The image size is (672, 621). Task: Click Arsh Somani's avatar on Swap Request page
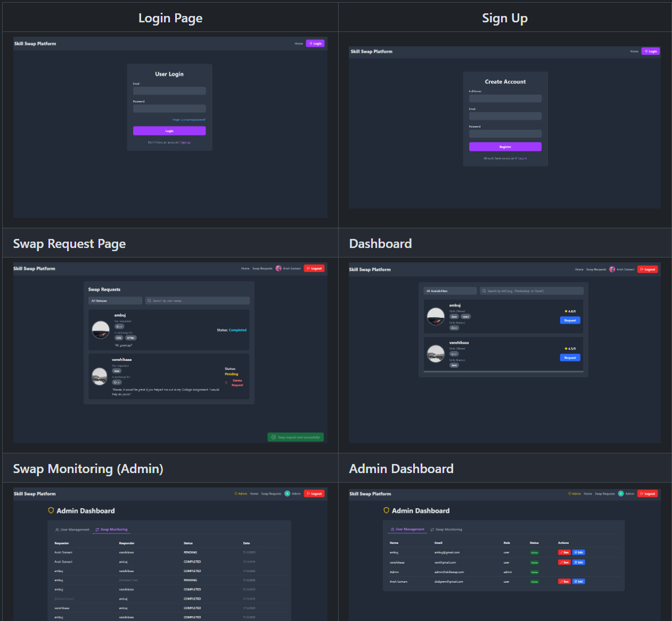click(x=278, y=269)
